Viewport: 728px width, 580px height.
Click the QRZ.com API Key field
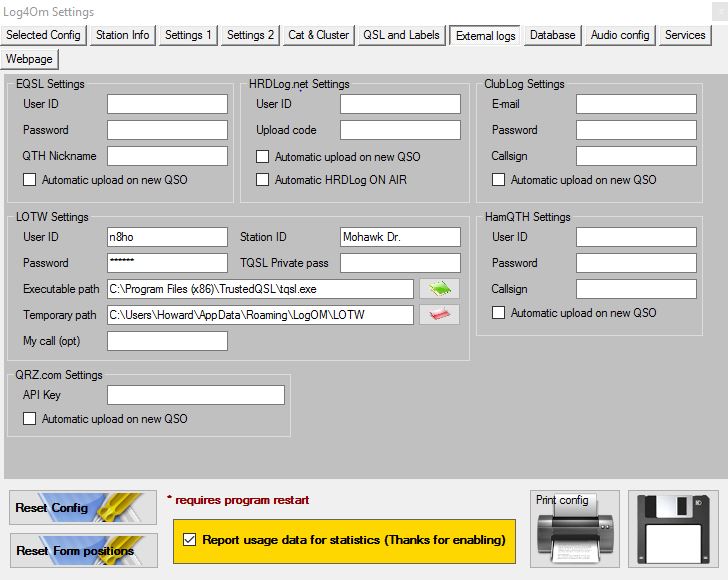196,395
